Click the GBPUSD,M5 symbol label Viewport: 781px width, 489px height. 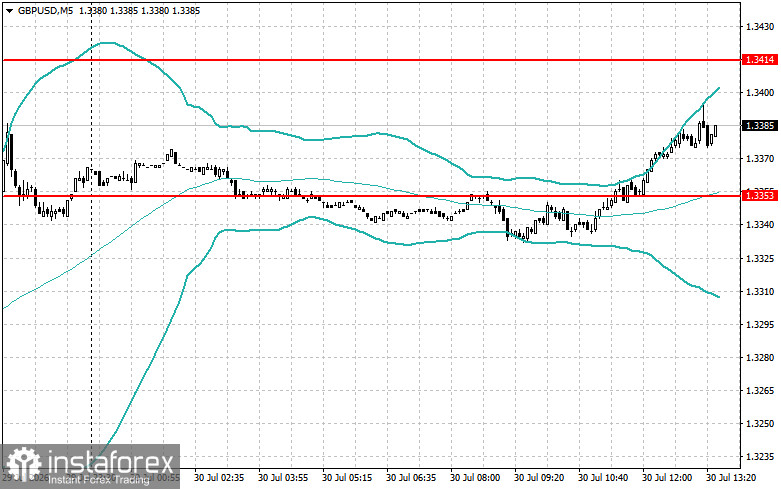(46, 10)
